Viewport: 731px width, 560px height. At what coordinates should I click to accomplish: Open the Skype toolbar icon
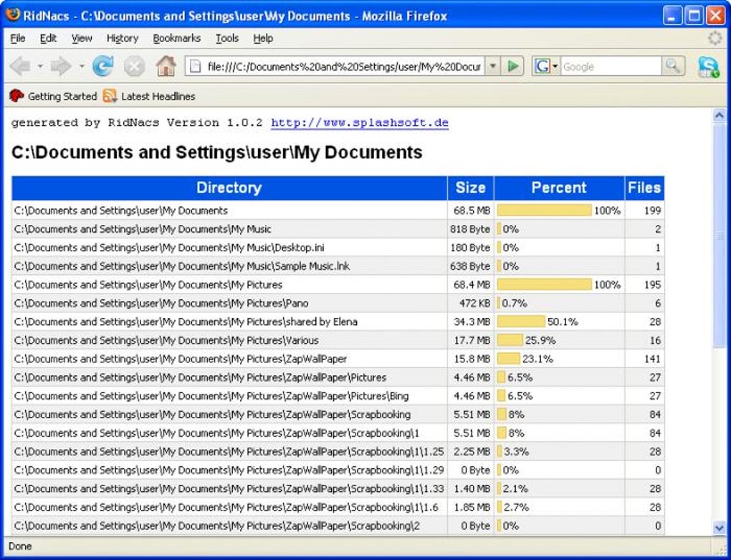[x=708, y=67]
